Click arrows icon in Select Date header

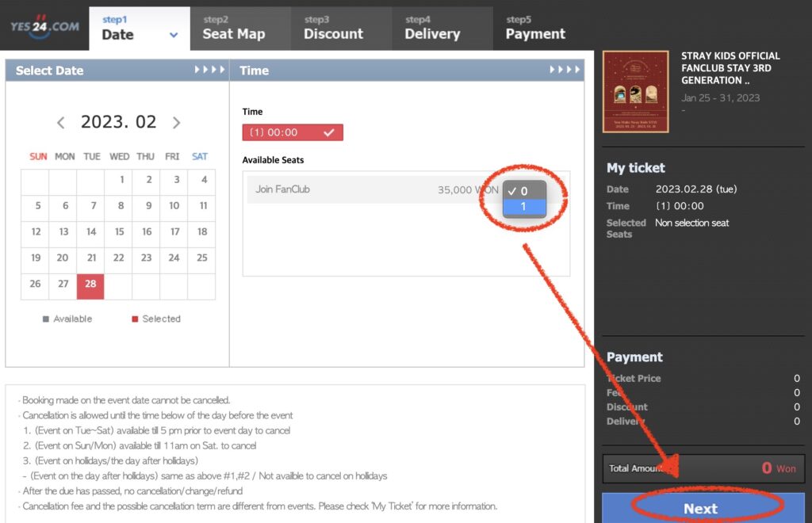(210, 70)
